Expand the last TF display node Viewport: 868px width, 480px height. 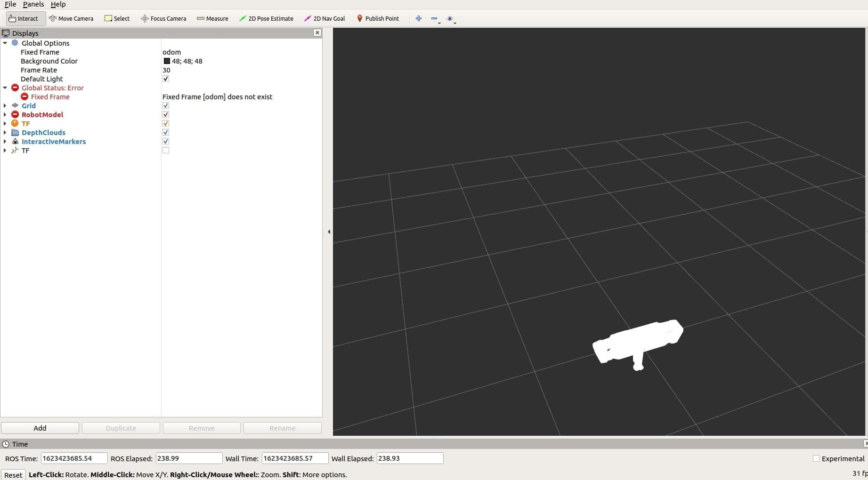(5, 150)
